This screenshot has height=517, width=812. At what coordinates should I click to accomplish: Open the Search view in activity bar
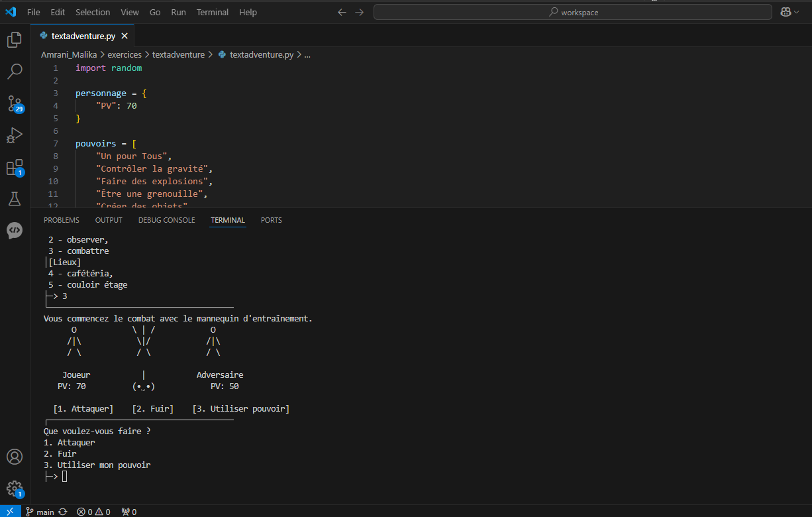point(15,71)
